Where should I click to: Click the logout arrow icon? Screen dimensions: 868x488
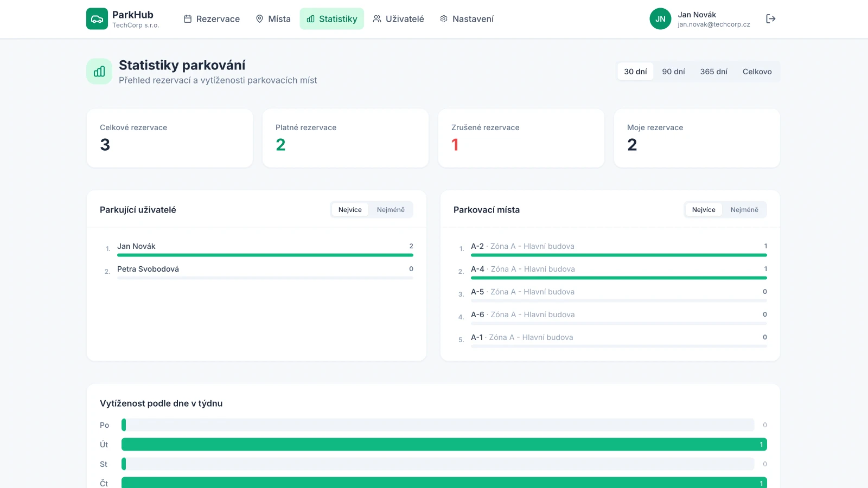coord(770,19)
